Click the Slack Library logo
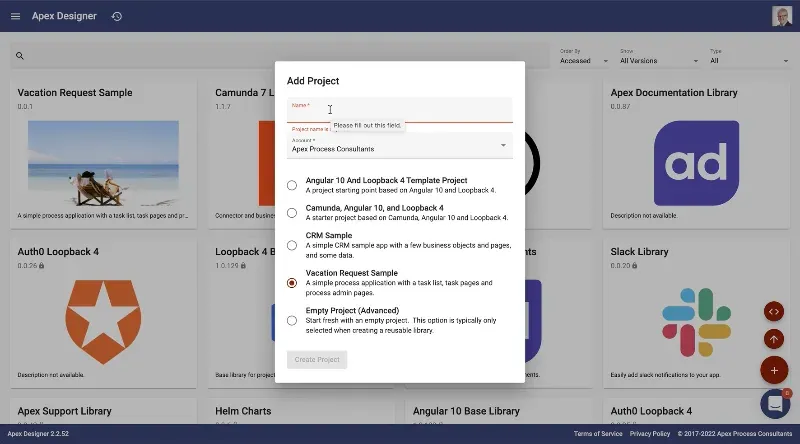Image resolution: width=800 pixels, height=444 pixels. click(x=696, y=322)
